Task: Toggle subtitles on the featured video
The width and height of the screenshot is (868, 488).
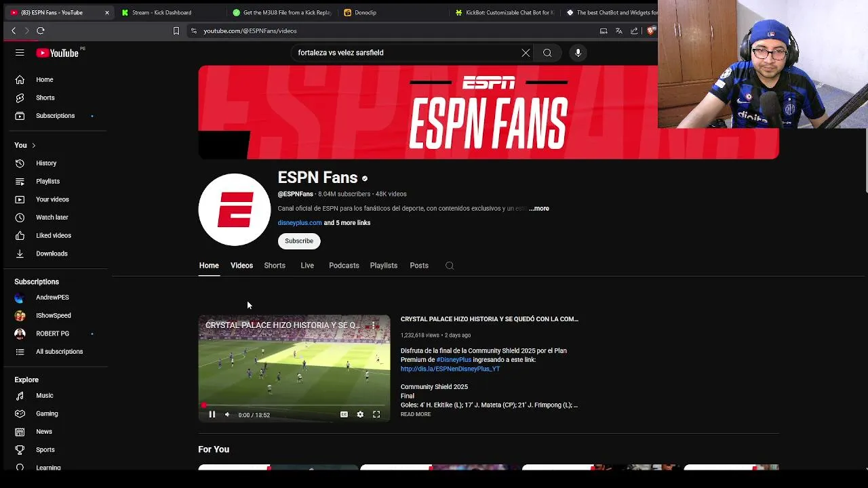Action: click(x=344, y=415)
